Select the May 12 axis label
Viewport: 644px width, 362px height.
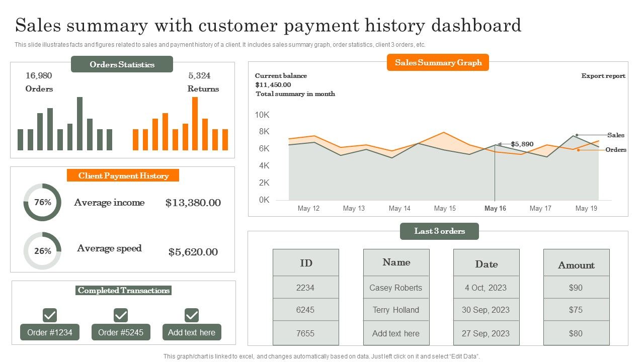point(308,208)
